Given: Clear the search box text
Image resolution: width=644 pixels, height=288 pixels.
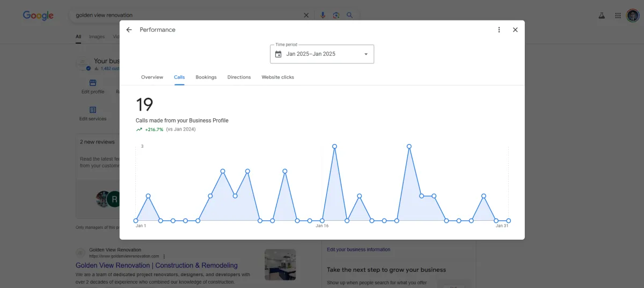Looking at the screenshot, I should [x=306, y=15].
